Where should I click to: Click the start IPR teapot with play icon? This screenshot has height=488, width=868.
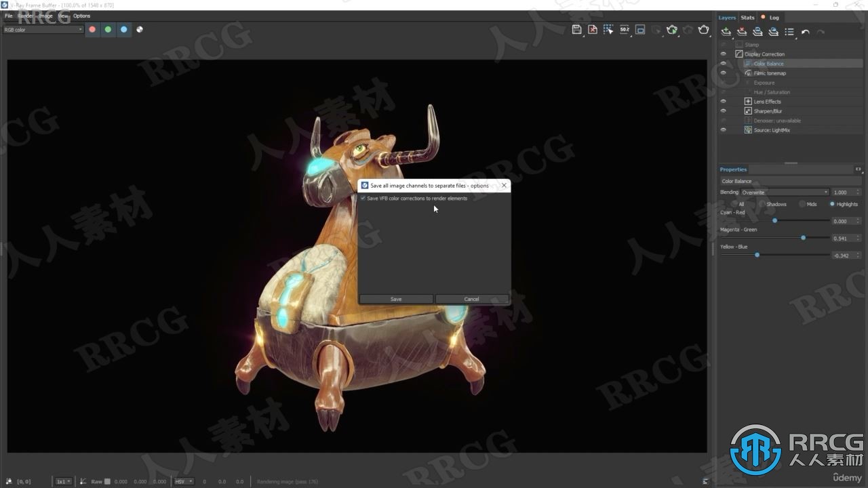point(672,30)
